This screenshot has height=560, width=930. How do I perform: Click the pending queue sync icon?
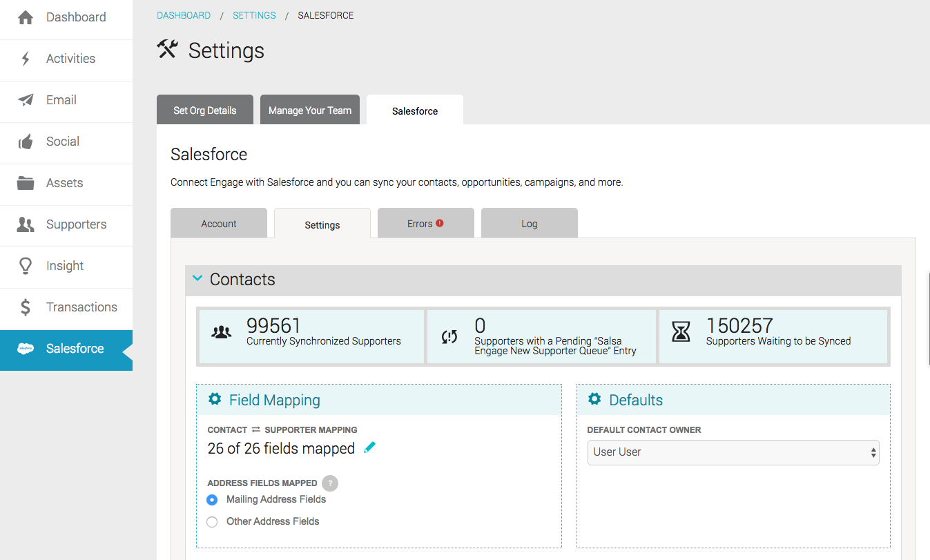coord(449,336)
